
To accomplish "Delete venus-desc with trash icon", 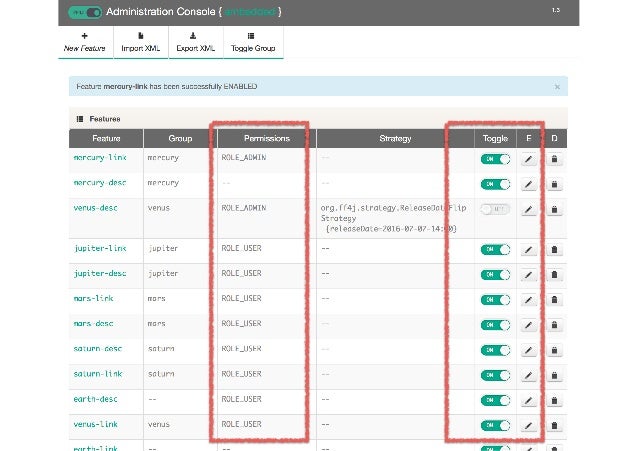I will coord(554,210).
